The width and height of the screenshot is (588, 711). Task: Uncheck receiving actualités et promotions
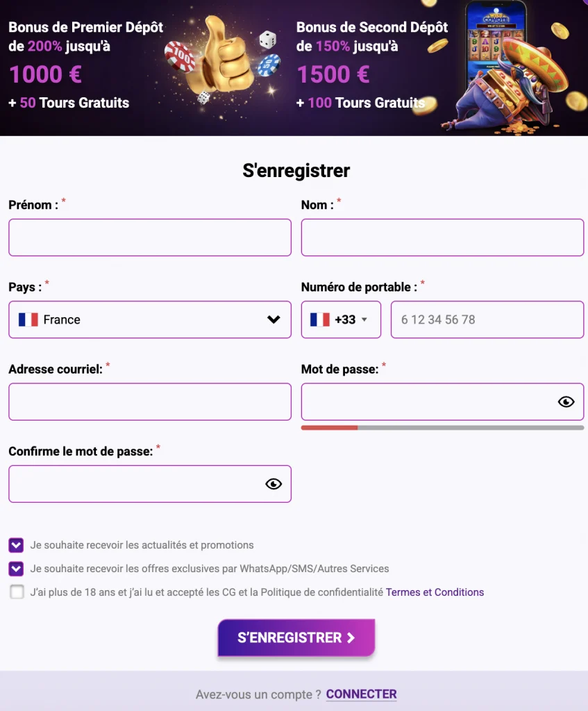click(16, 545)
